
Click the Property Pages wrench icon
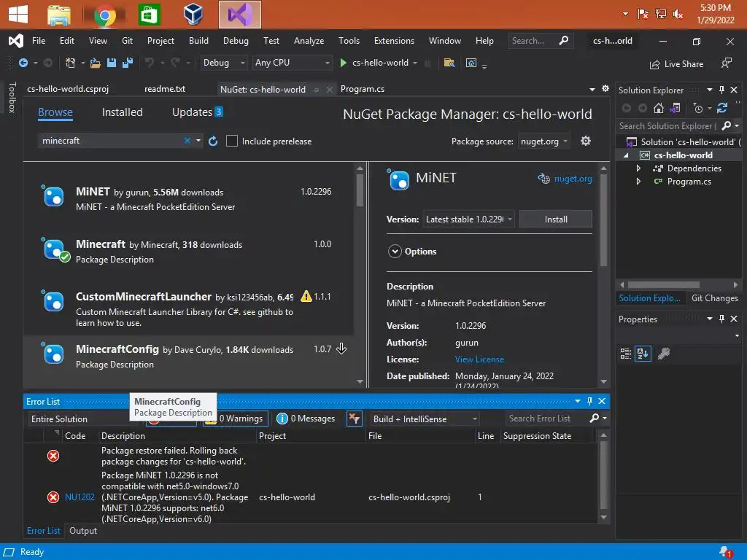click(664, 354)
